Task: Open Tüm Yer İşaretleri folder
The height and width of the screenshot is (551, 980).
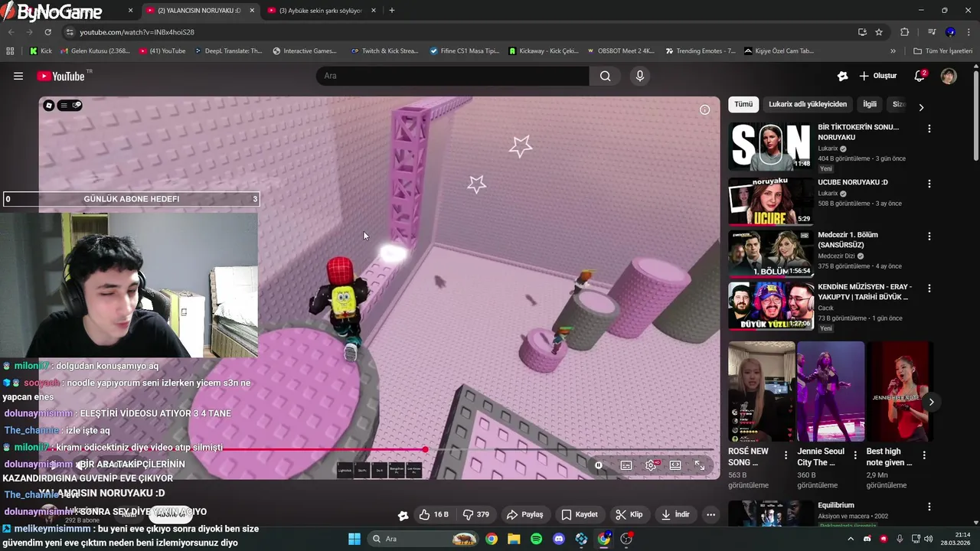Action: point(942,51)
